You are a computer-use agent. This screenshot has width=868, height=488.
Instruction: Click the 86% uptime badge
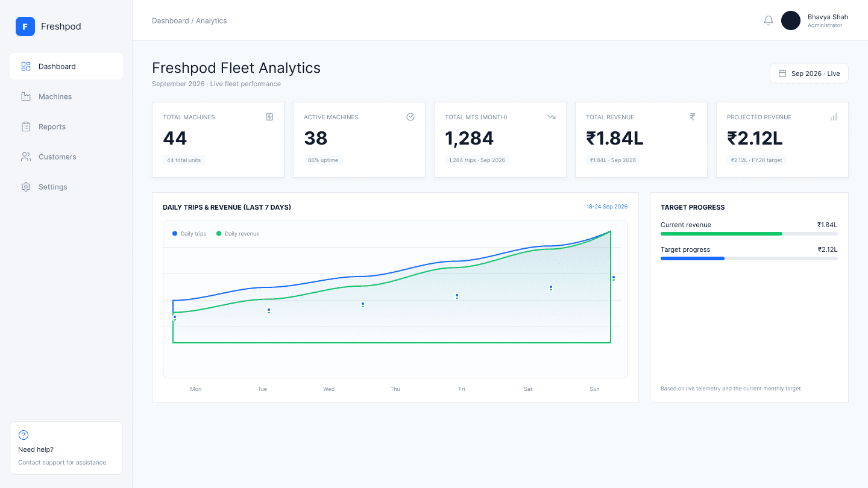(x=323, y=160)
